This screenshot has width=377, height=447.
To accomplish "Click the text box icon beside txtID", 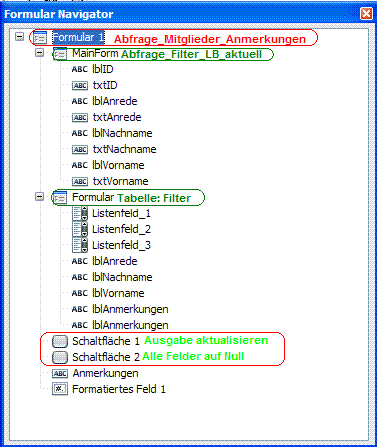I will tap(80, 86).
